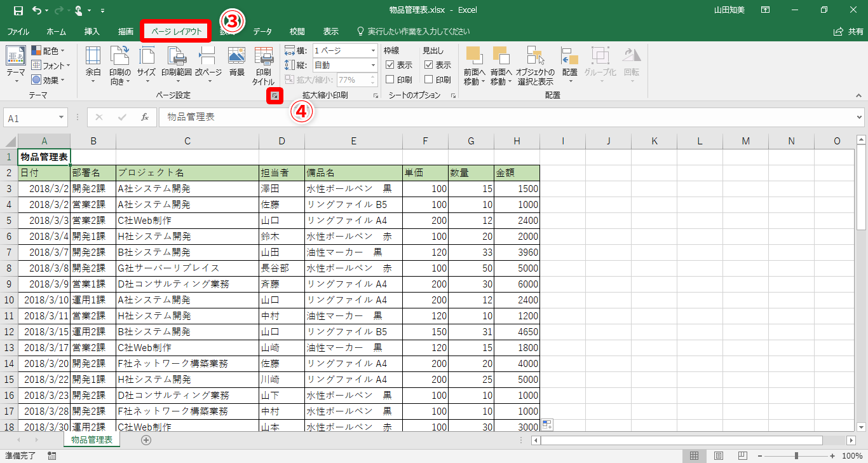This screenshot has width=868, height=463.
Task: Click the Insert Function fx icon
Action: (145, 118)
